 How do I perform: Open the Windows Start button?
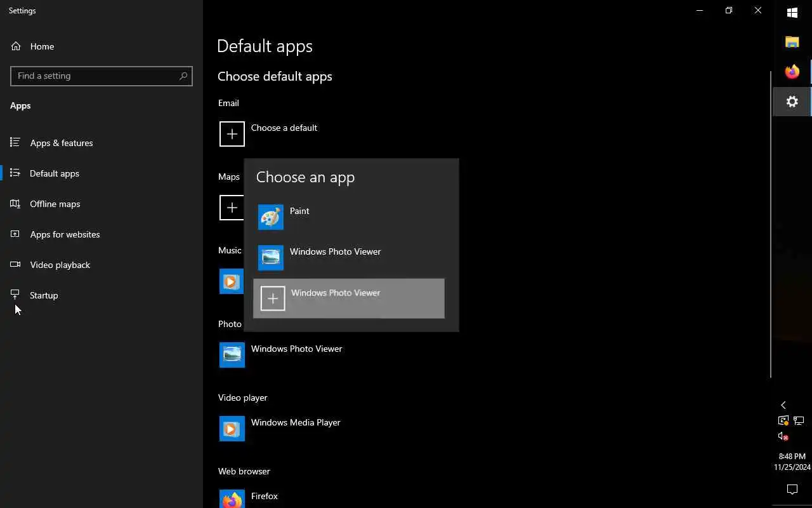point(792,12)
